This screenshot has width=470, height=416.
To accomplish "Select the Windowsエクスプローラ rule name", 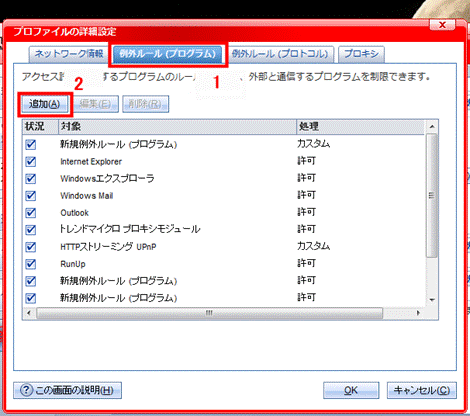I will click(x=107, y=179).
